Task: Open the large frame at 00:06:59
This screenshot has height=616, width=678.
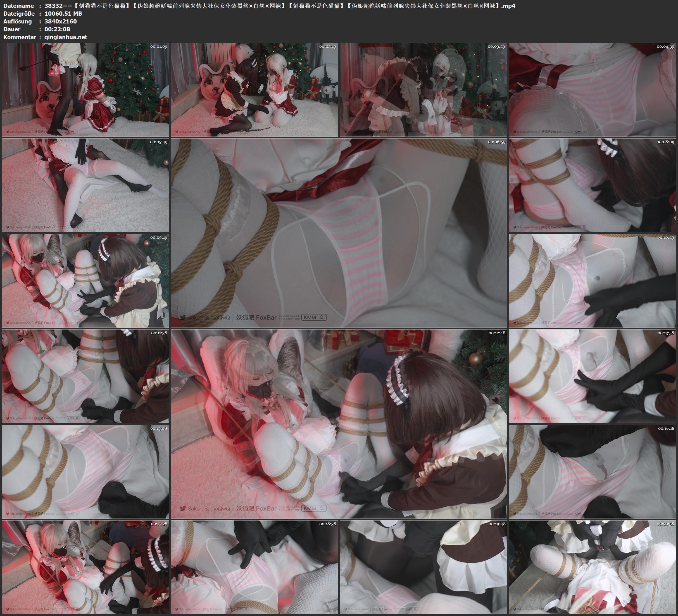Action: (x=339, y=233)
